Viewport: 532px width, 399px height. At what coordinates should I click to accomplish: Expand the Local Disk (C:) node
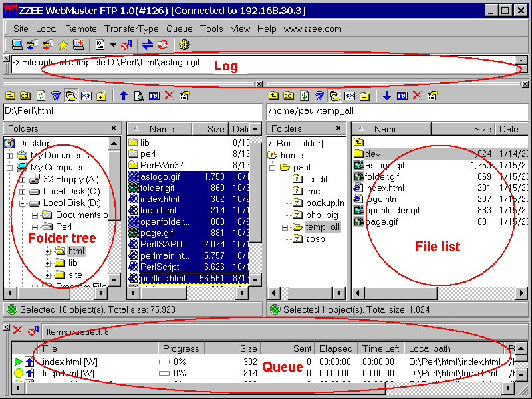[23, 192]
